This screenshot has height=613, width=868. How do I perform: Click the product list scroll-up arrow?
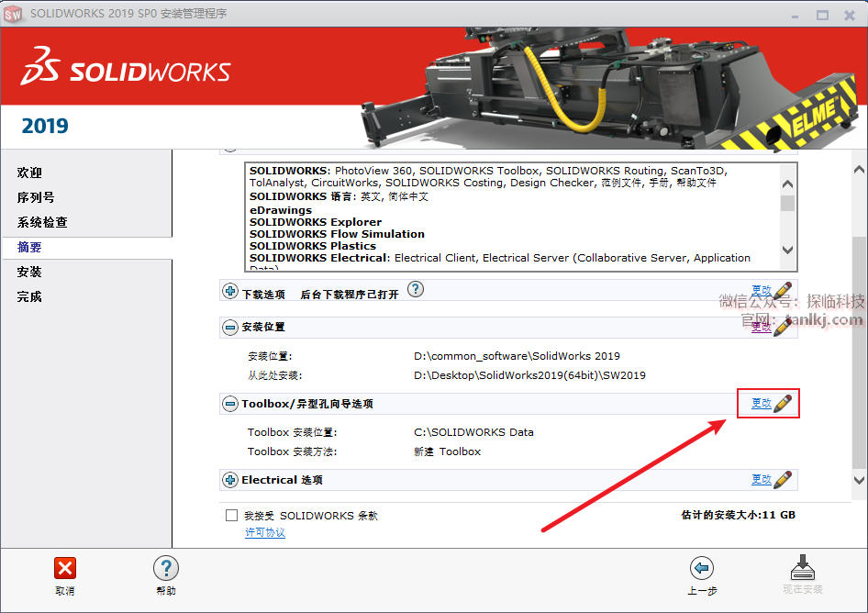point(788,184)
